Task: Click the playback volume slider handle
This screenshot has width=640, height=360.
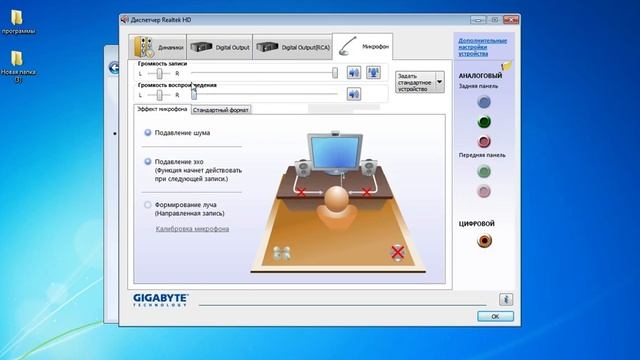Action: (194, 94)
